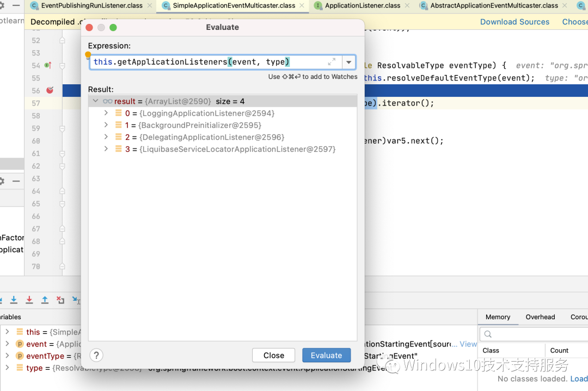Click the watch glasses icon beside result

click(108, 101)
